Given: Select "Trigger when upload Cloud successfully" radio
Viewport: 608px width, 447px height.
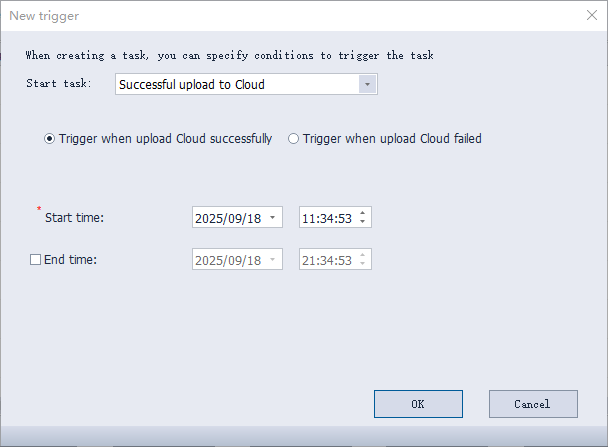Looking at the screenshot, I should tap(49, 139).
